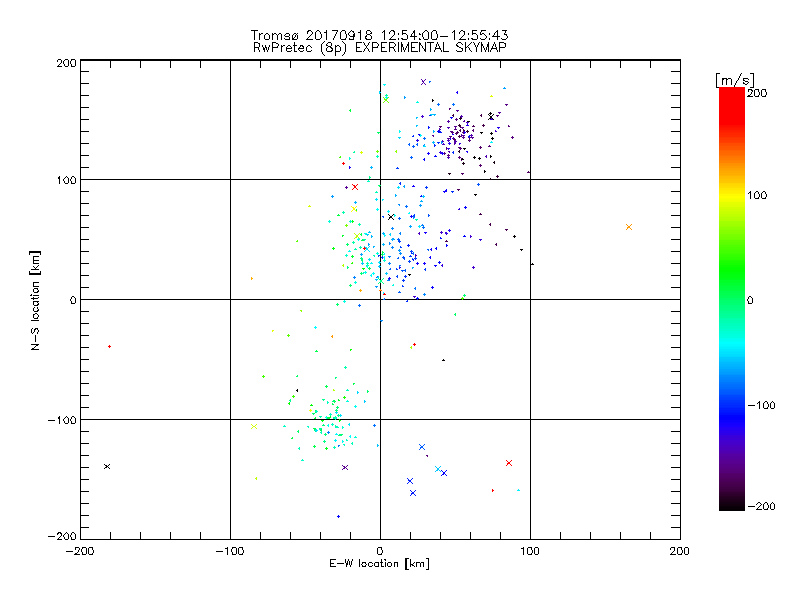The image size is (800, 600).
Task: Click the E-W axis tick label '200'
Action: pos(680,551)
